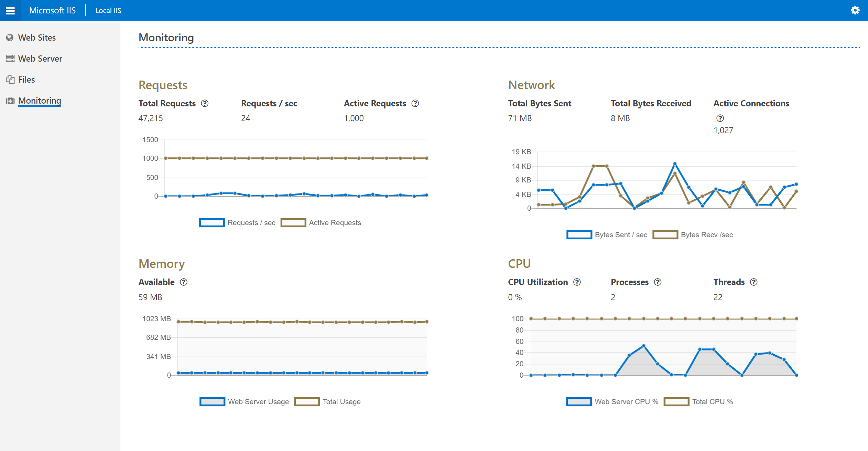The width and height of the screenshot is (868, 451).
Task: Open help for Total Requests
Action: (205, 103)
